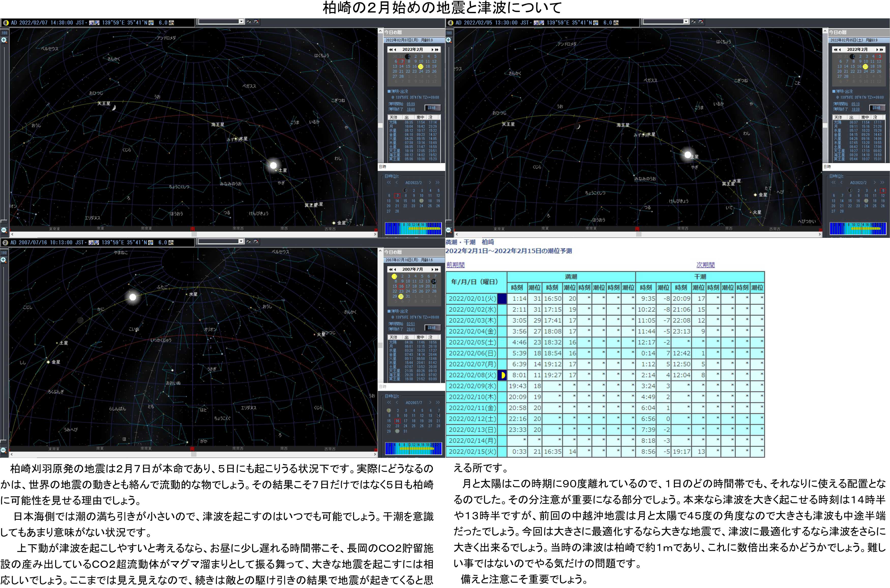Click second toolbar icon right of combo box, 2022/02/07 window

pos(256,22)
